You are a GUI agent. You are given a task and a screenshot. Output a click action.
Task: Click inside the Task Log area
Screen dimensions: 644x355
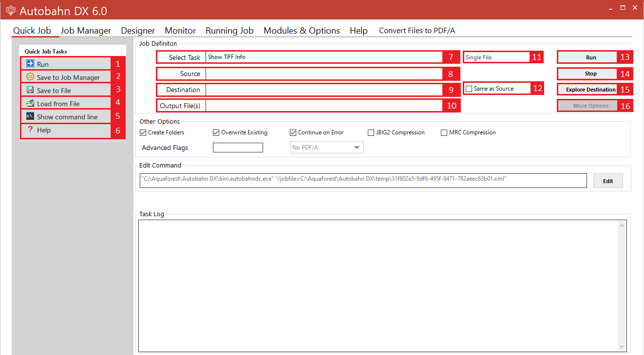(379, 286)
